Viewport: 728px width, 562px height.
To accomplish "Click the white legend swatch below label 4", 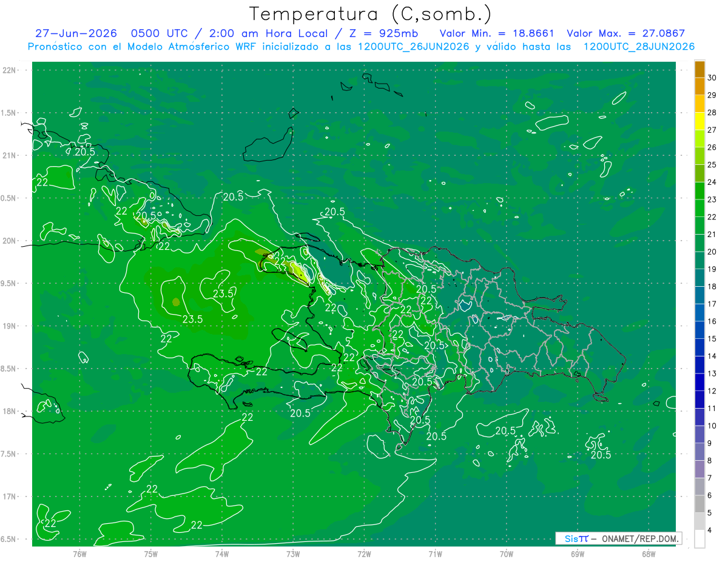I will pyautogui.click(x=699, y=539).
